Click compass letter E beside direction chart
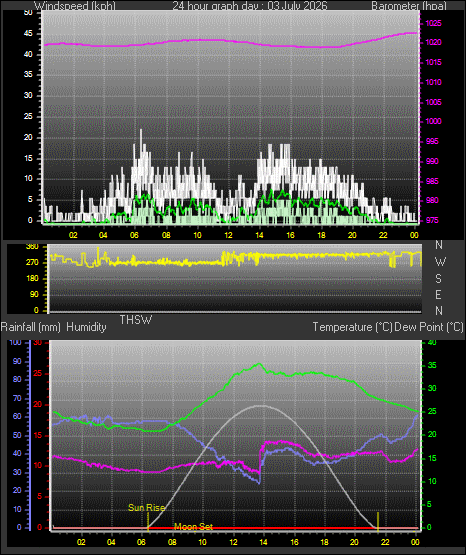466x555 pixels. (438, 294)
